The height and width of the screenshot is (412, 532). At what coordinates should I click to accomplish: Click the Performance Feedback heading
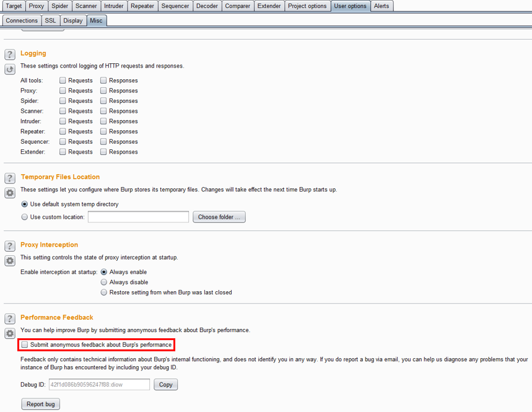56,317
